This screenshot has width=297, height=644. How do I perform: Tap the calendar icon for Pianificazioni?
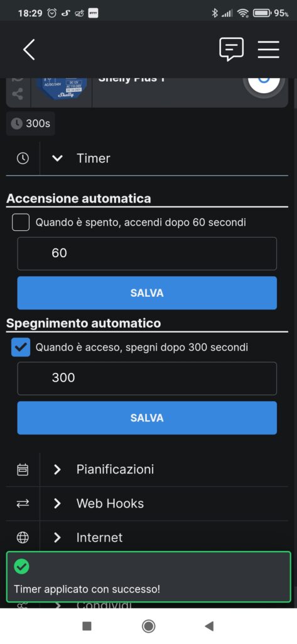tap(23, 469)
